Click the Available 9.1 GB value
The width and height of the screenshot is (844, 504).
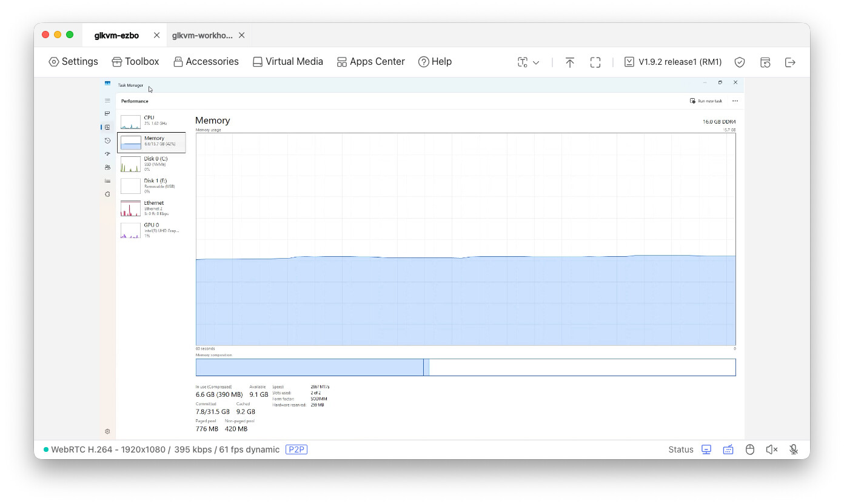(x=259, y=394)
